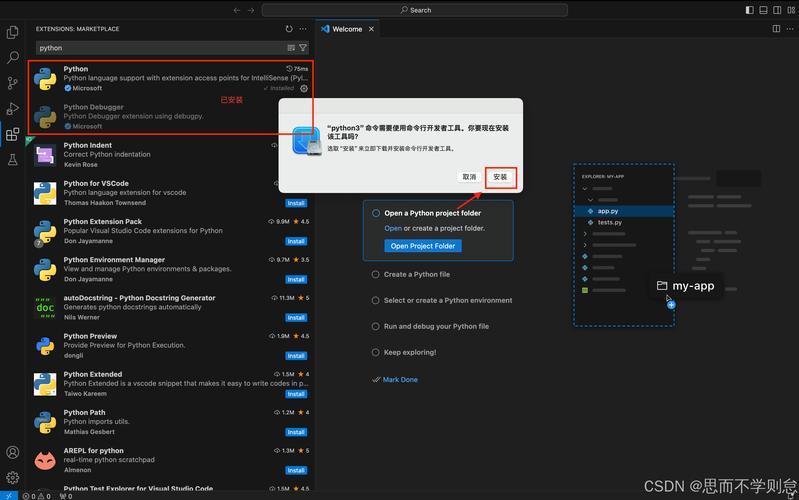Screen dimensions: 799x500
Task: Install the Python Extension Pack
Action: pos(296,241)
